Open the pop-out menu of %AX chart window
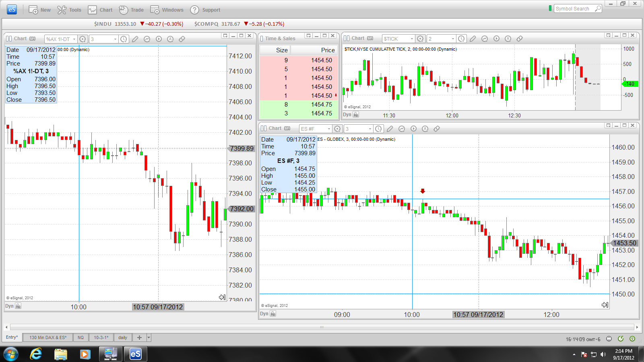The height and width of the screenshot is (362, 644). (x=225, y=36)
